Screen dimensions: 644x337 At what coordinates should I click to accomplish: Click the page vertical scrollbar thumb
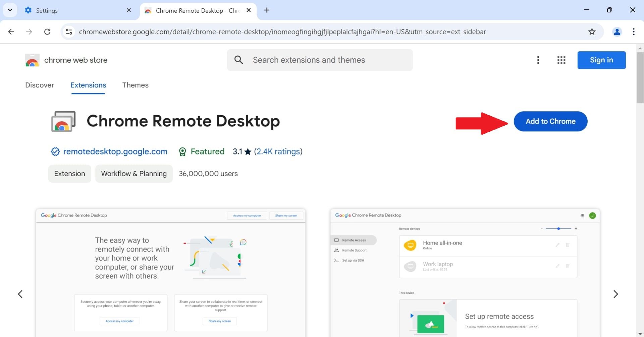click(x=640, y=78)
